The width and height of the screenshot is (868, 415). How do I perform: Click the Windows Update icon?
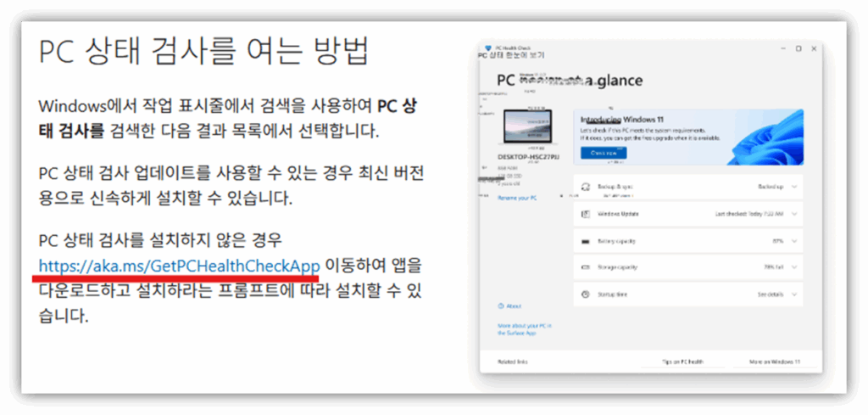pyautogui.click(x=585, y=214)
